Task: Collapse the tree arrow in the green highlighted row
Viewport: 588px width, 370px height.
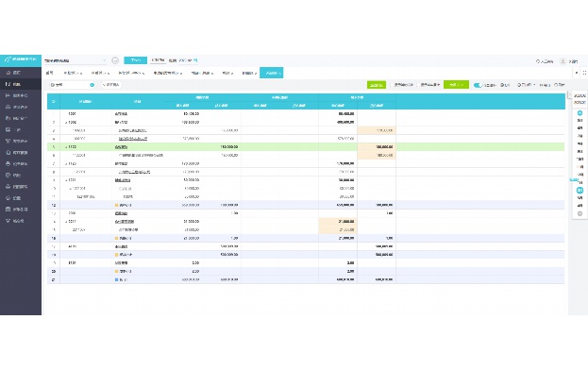Action: [x=66, y=147]
